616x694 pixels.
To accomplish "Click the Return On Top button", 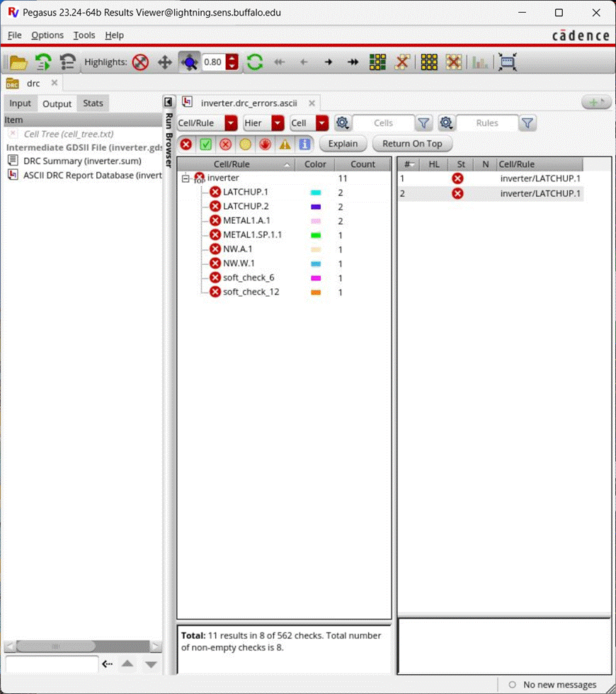I will (412, 144).
